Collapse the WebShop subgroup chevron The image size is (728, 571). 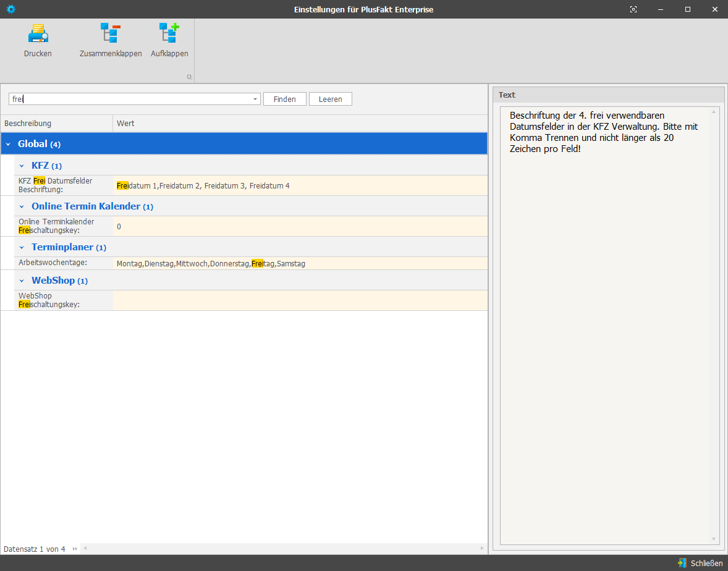(22, 281)
